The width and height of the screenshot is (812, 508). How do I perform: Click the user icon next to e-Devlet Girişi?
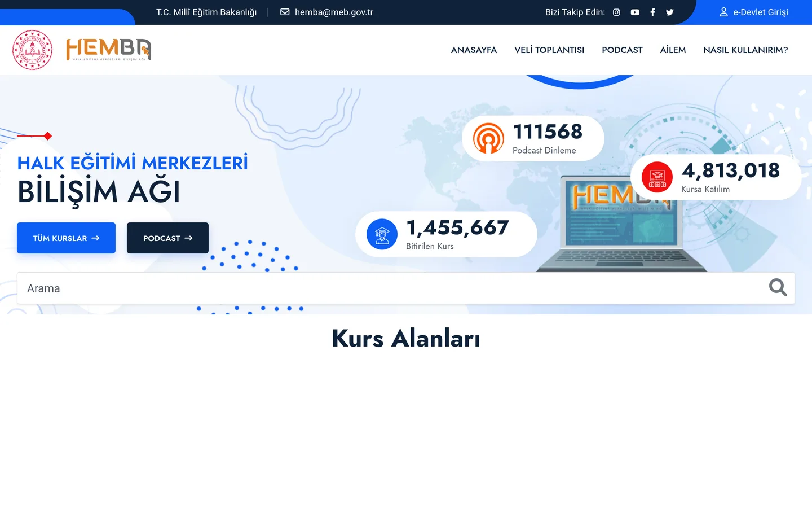(x=723, y=12)
